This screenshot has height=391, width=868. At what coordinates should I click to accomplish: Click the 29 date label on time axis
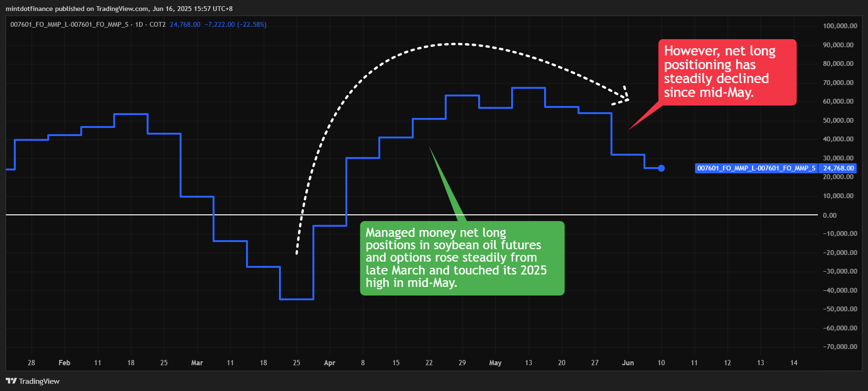pos(462,363)
